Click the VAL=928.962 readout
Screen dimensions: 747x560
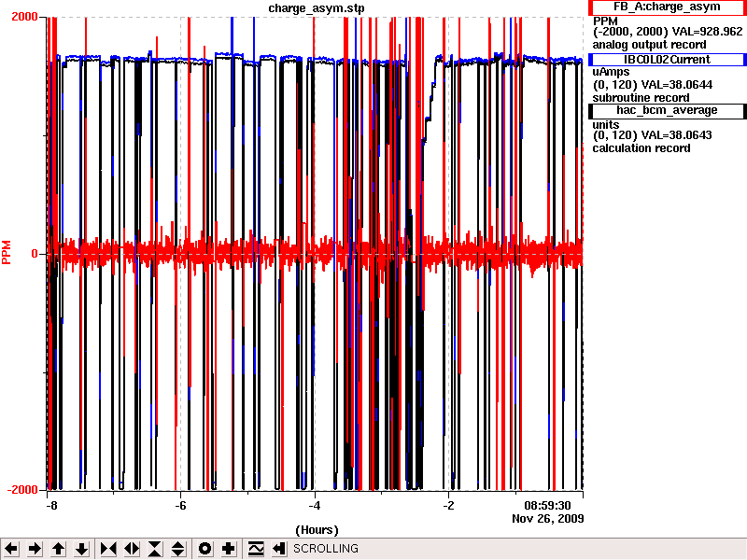pos(707,32)
